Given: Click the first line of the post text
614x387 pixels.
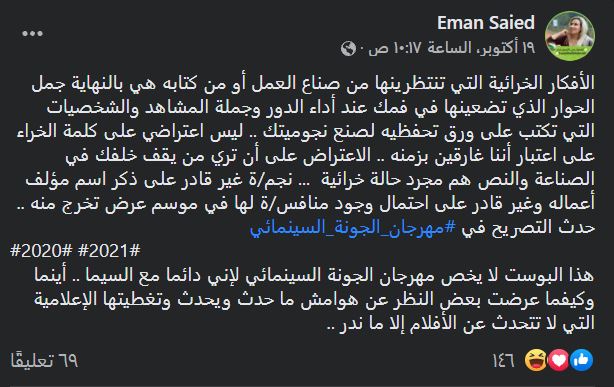Looking at the screenshot, I should [313, 83].
